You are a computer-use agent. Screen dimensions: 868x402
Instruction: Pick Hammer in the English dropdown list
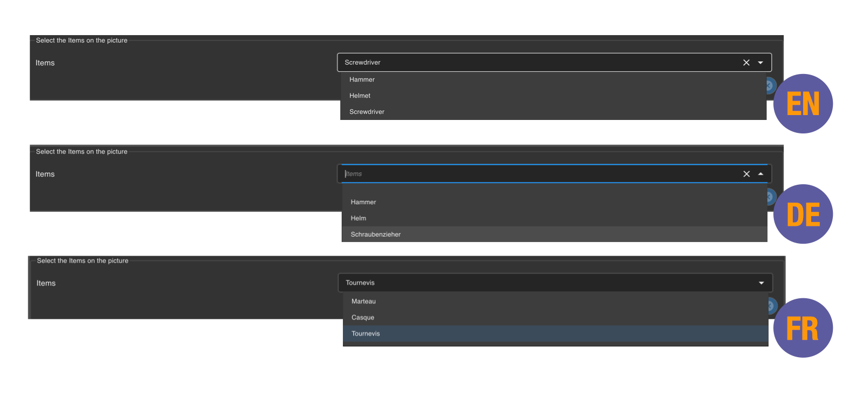(362, 79)
